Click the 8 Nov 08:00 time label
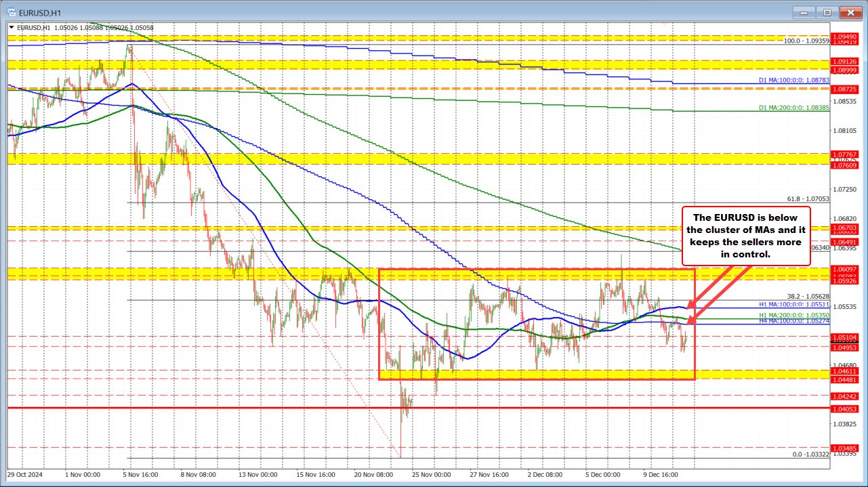 (x=197, y=475)
